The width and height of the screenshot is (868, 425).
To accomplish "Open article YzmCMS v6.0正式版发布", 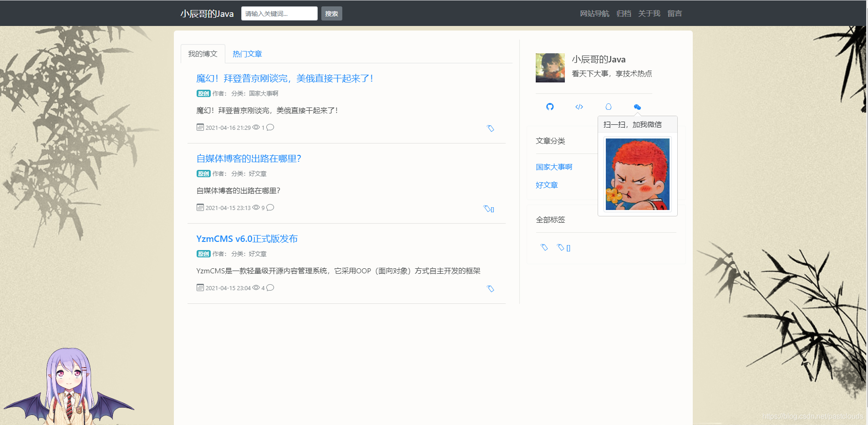I will [x=247, y=239].
